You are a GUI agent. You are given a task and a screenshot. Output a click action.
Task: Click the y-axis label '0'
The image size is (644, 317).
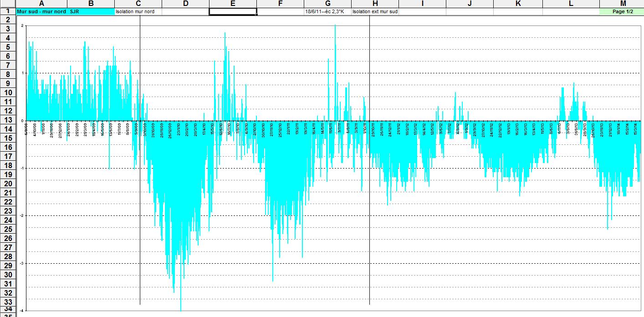[x=22, y=121]
